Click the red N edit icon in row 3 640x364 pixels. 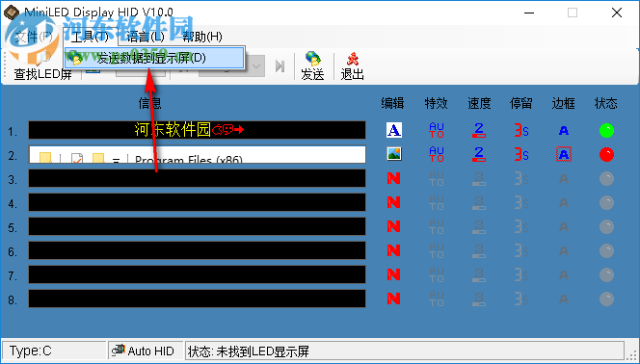click(x=393, y=178)
